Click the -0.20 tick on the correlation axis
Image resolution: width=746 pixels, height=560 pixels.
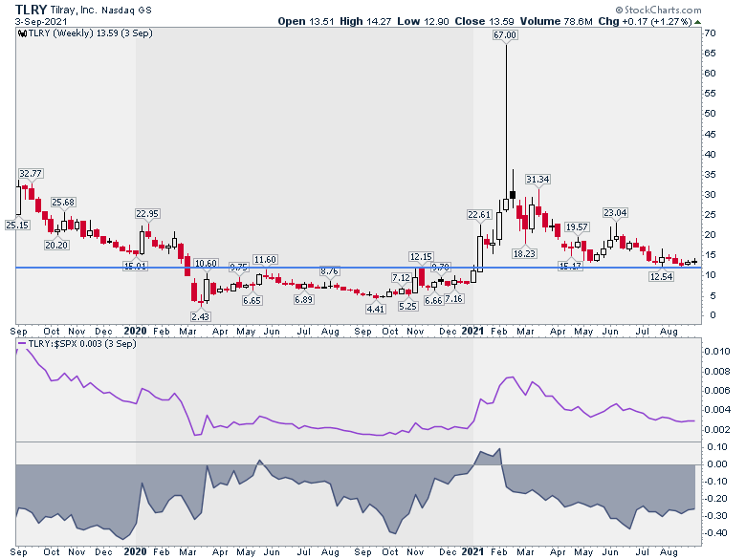click(x=715, y=498)
